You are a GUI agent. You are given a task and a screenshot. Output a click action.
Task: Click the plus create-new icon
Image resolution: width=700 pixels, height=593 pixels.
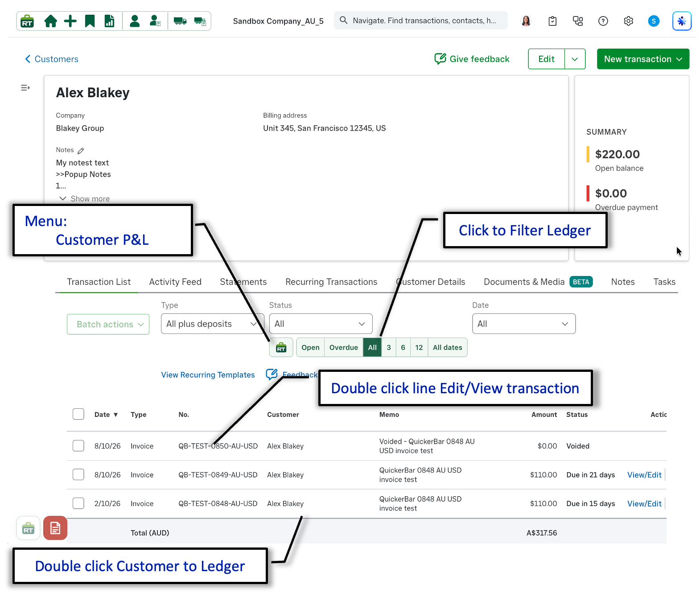pos(70,21)
